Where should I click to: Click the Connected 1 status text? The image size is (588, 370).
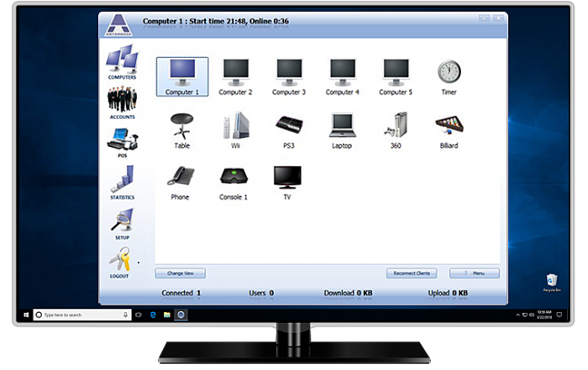pyautogui.click(x=181, y=293)
